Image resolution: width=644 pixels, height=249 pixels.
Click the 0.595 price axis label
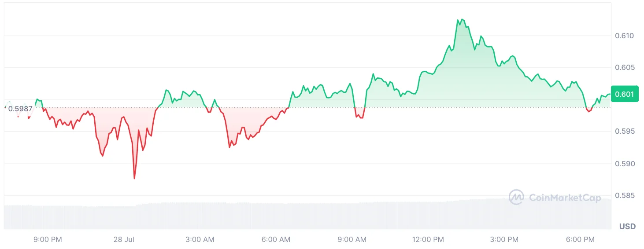(x=624, y=132)
